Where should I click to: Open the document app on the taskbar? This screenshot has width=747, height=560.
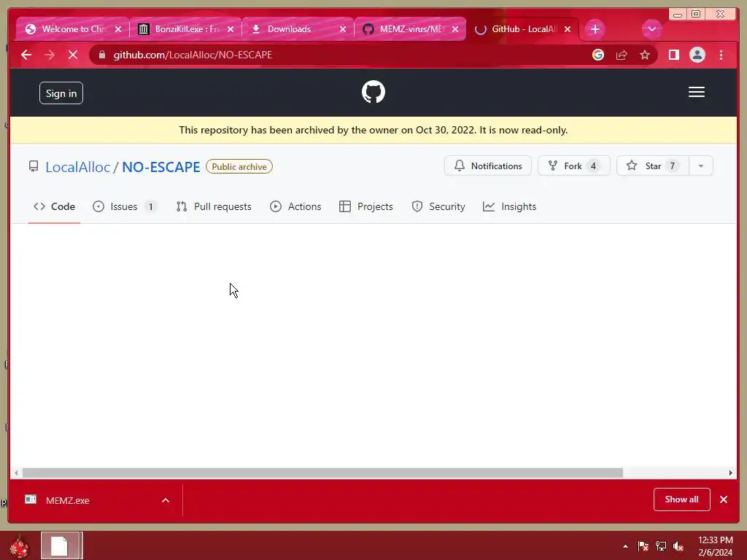coord(62,545)
